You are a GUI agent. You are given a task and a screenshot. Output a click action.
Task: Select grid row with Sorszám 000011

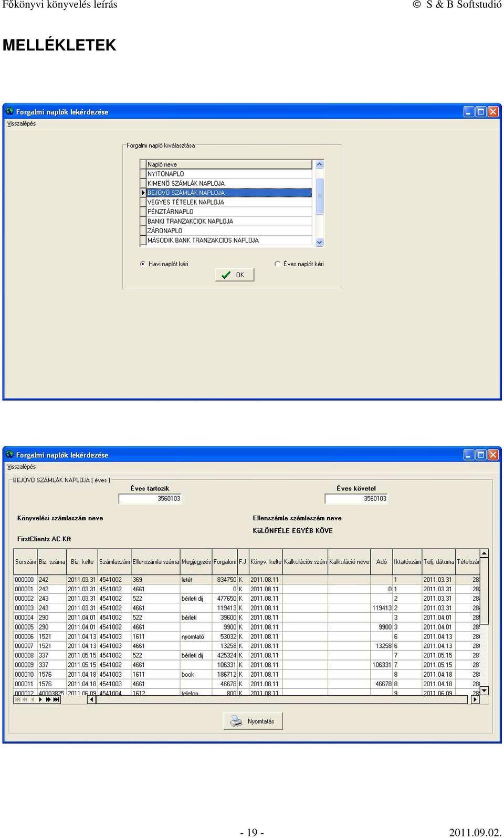pyautogui.click(x=247, y=684)
